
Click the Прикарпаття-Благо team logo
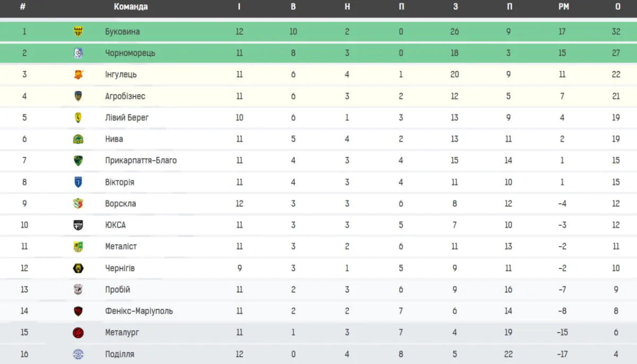point(78,161)
